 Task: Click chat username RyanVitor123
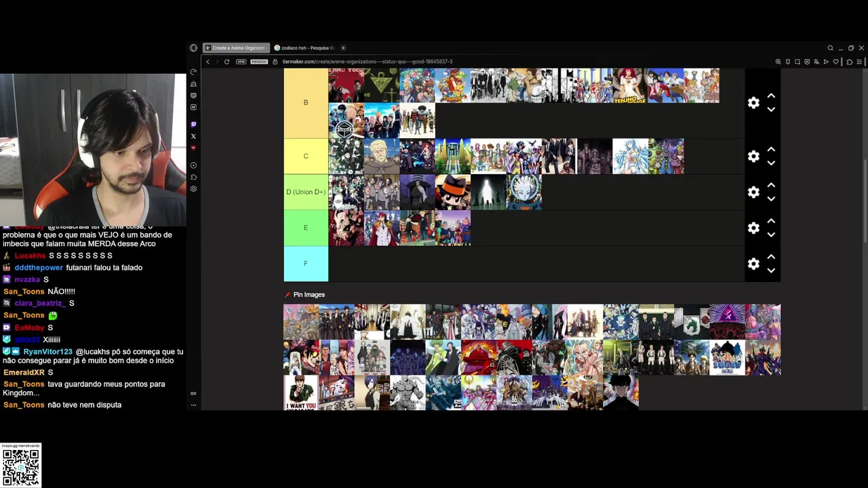coord(47,352)
